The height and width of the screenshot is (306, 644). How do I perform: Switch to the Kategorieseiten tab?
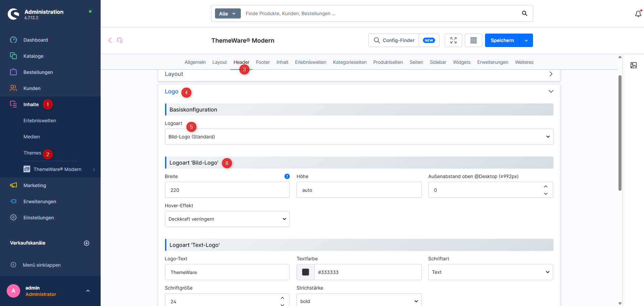(350, 62)
